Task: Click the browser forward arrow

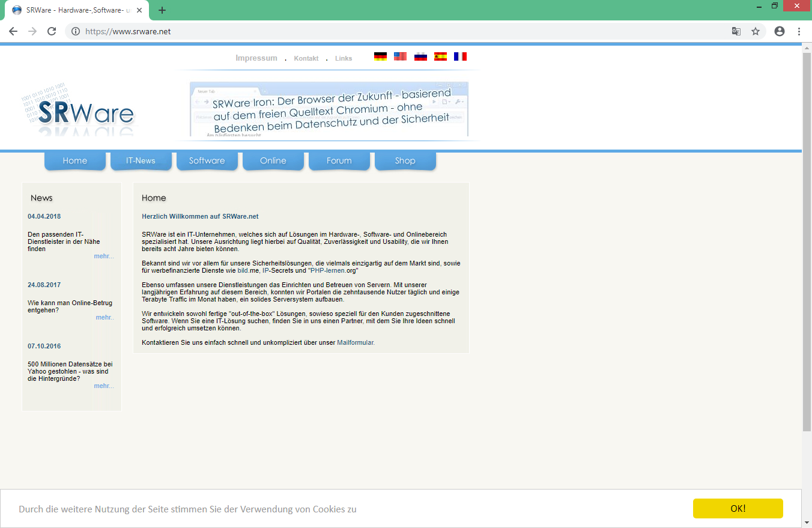Action: click(32, 31)
